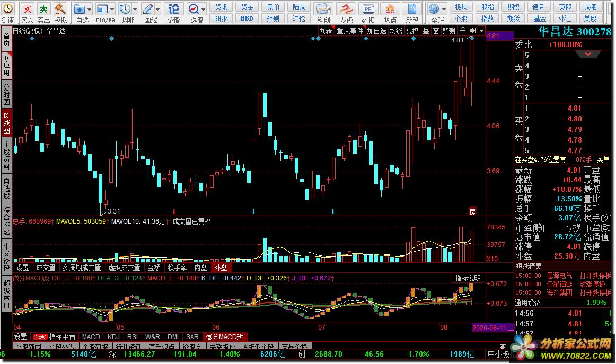Open the chart toolbar more-options dropdown
Viewport: 616px width, 364px height.
click(482, 31)
